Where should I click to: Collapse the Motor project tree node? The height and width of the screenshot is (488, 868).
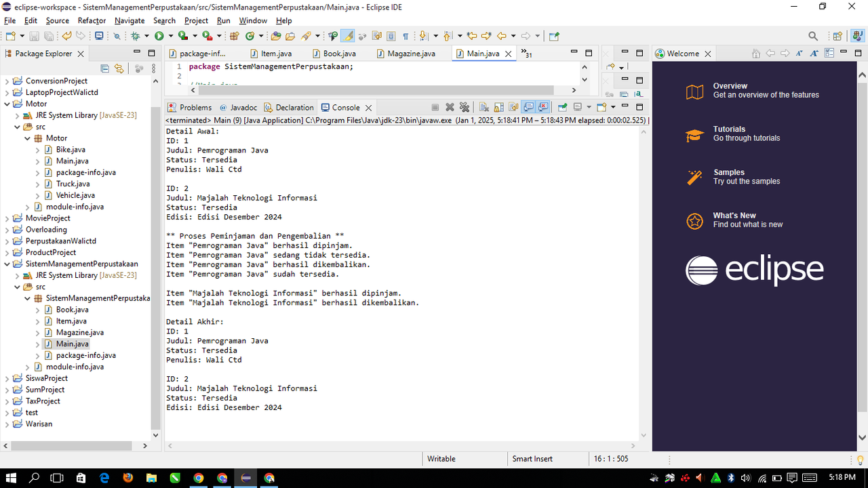coord(7,104)
